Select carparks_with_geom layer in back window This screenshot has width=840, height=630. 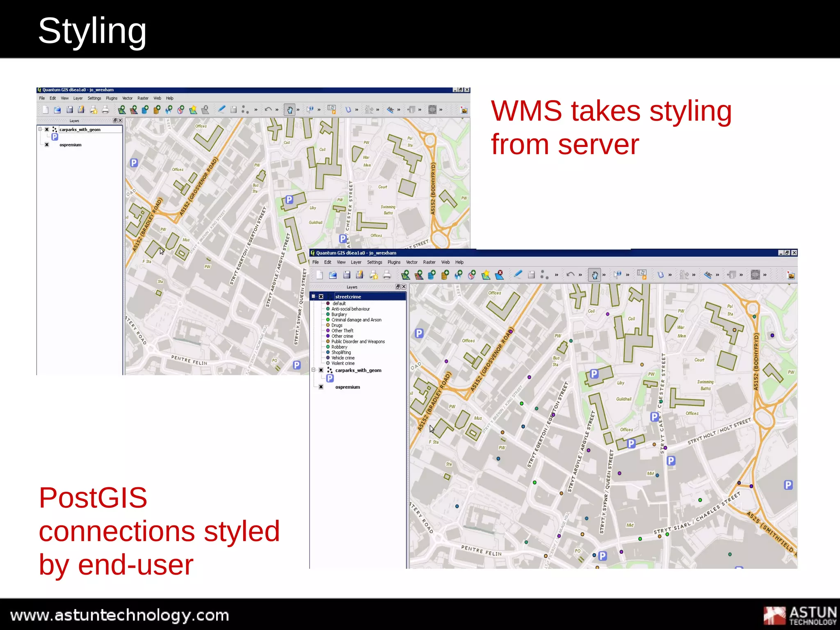[80, 130]
